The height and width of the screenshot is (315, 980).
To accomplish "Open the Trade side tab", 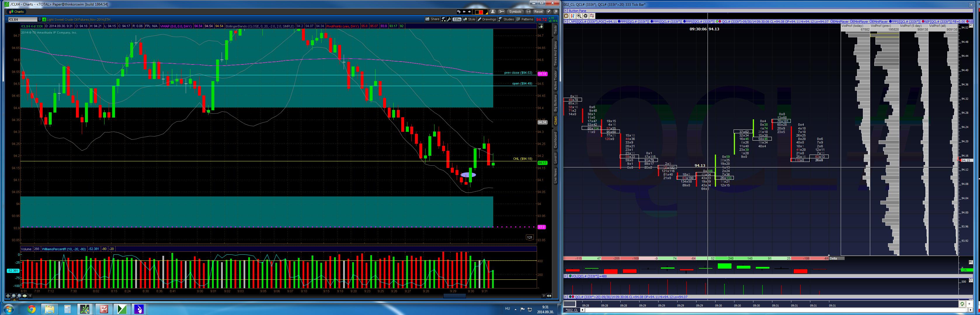I will click(555, 30).
